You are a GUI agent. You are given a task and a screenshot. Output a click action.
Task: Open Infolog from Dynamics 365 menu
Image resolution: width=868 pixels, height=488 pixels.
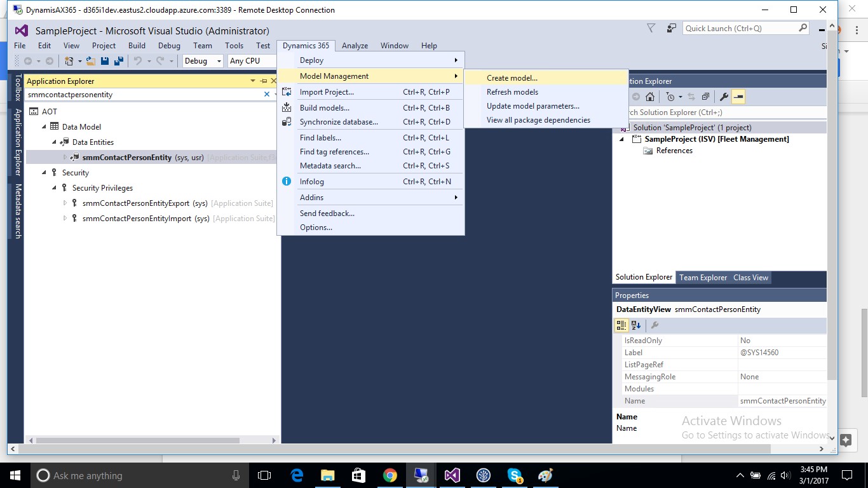coord(370,182)
